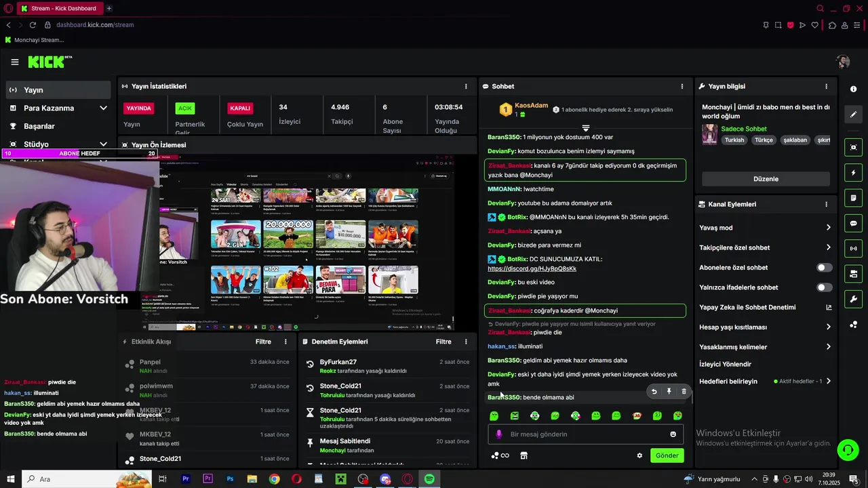The height and width of the screenshot is (488, 868).
Task: Click the Sadece Sohbet category link
Action: pyautogui.click(x=744, y=129)
